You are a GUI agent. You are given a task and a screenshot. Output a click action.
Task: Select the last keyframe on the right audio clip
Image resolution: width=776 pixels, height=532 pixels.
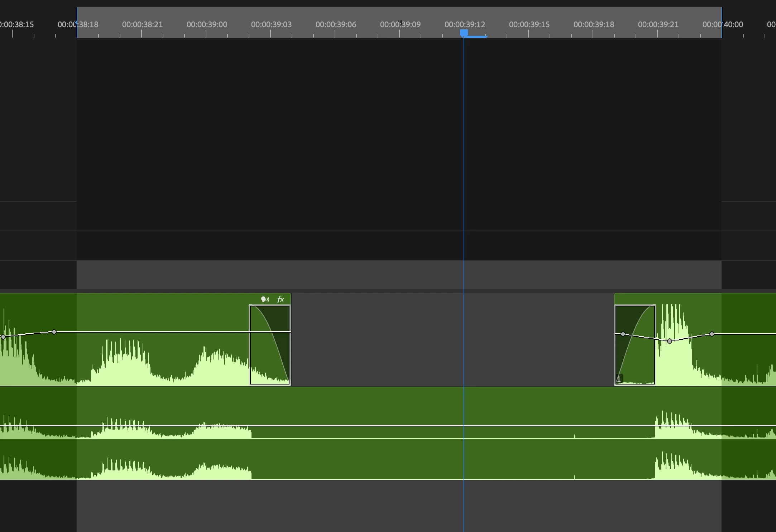712,334
